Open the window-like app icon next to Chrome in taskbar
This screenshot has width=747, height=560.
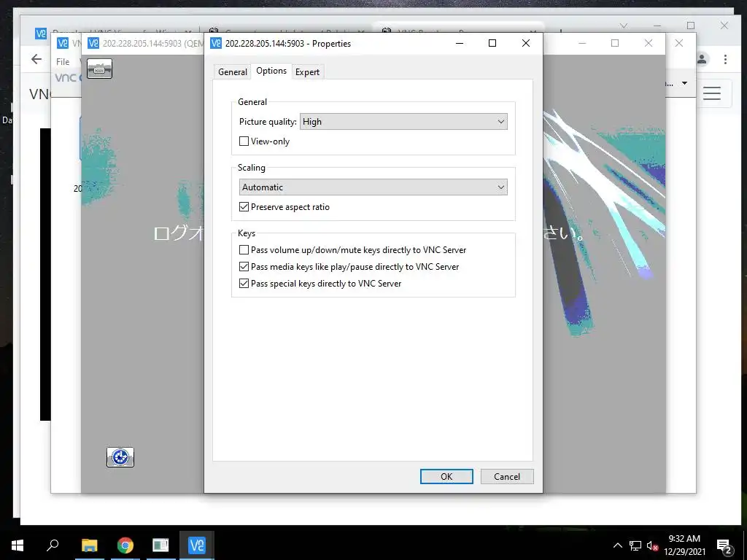pyautogui.click(x=160, y=545)
